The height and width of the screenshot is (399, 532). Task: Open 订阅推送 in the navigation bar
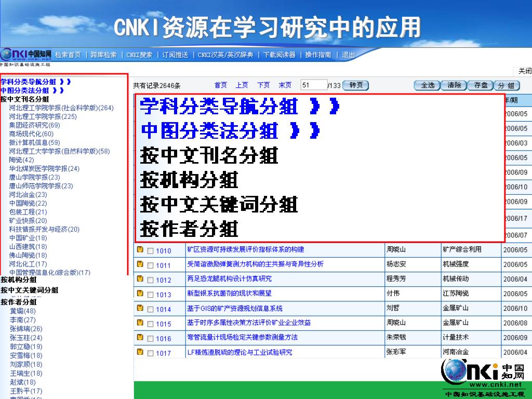coord(175,55)
